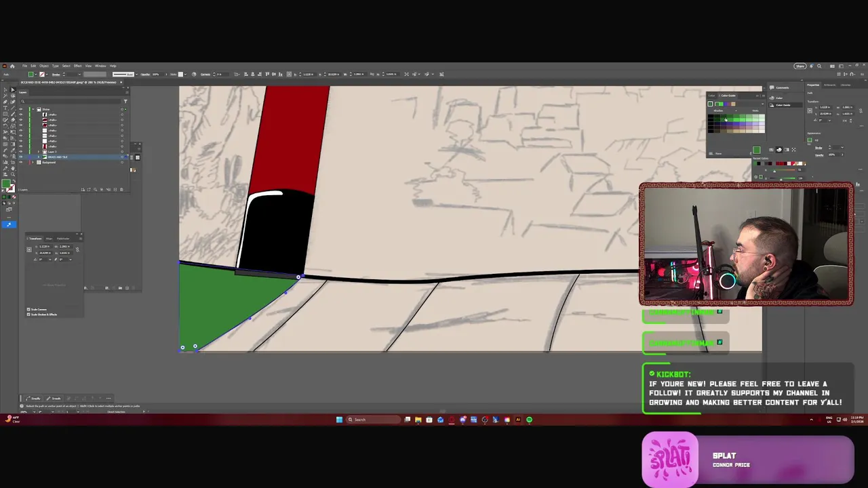Select the Rotate tool
This screenshot has width=868, height=488.
point(5,126)
